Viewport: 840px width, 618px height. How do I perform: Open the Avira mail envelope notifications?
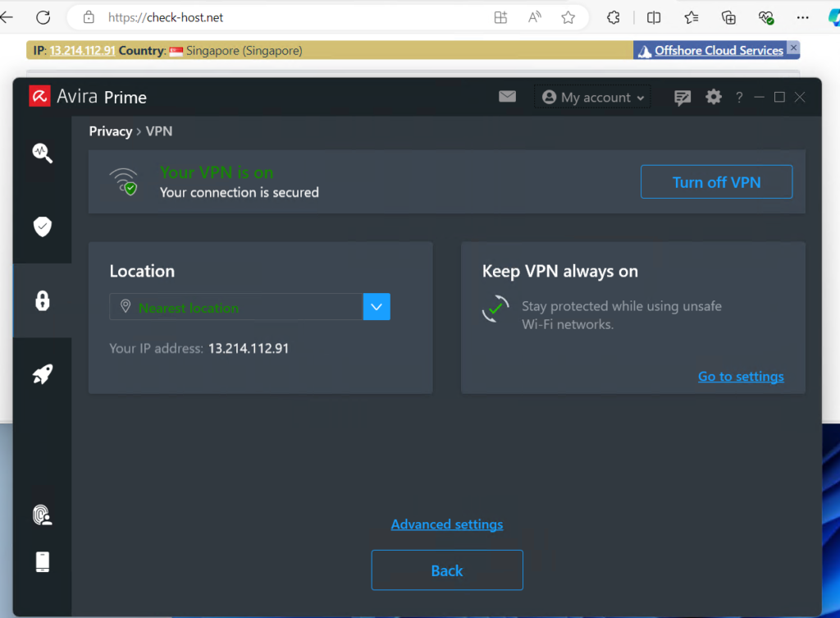507,97
